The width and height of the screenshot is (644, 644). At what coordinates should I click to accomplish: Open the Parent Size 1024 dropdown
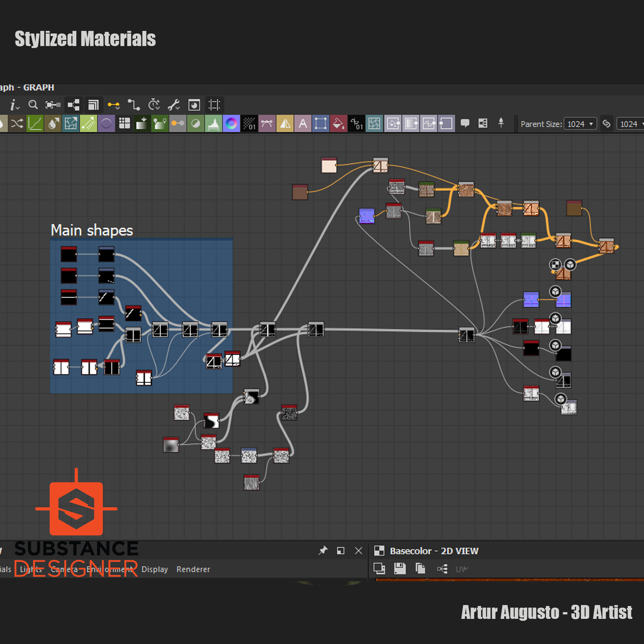[580, 123]
